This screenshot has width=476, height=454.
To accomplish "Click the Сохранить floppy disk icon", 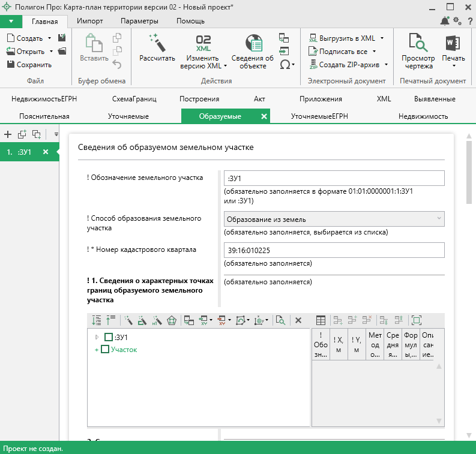I will click(x=11, y=65).
